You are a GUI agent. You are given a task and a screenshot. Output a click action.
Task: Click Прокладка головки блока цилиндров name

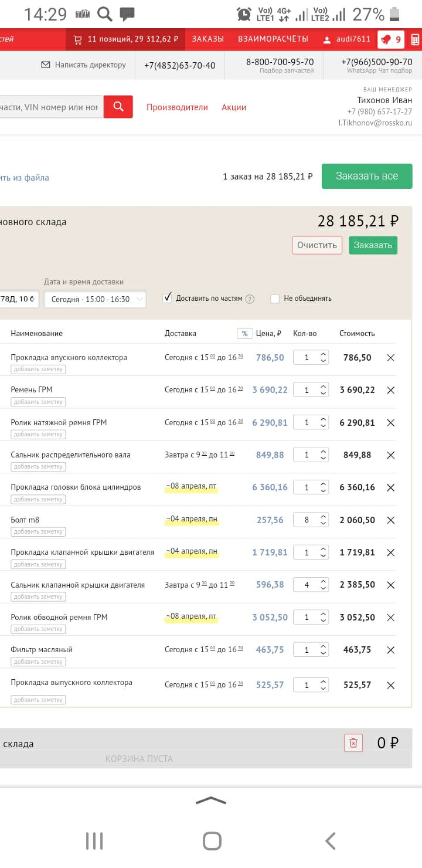(76, 487)
